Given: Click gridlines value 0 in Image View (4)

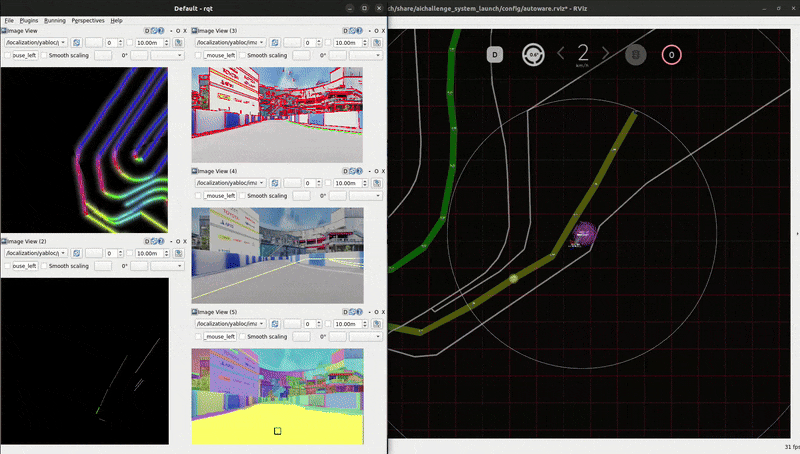Looking at the screenshot, I should tap(308, 183).
